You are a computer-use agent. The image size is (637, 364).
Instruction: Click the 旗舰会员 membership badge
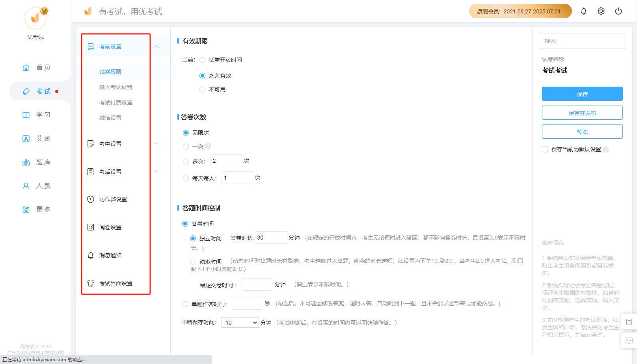tap(520, 11)
